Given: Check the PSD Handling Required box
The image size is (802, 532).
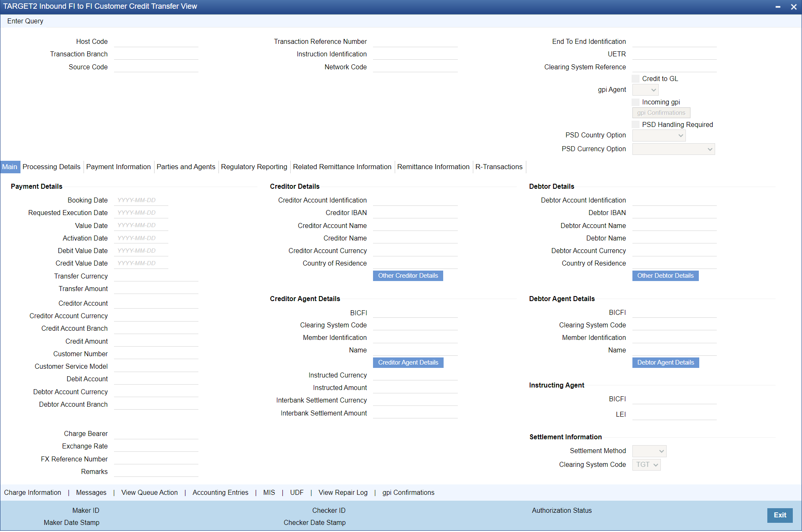Looking at the screenshot, I should tap(636, 124).
